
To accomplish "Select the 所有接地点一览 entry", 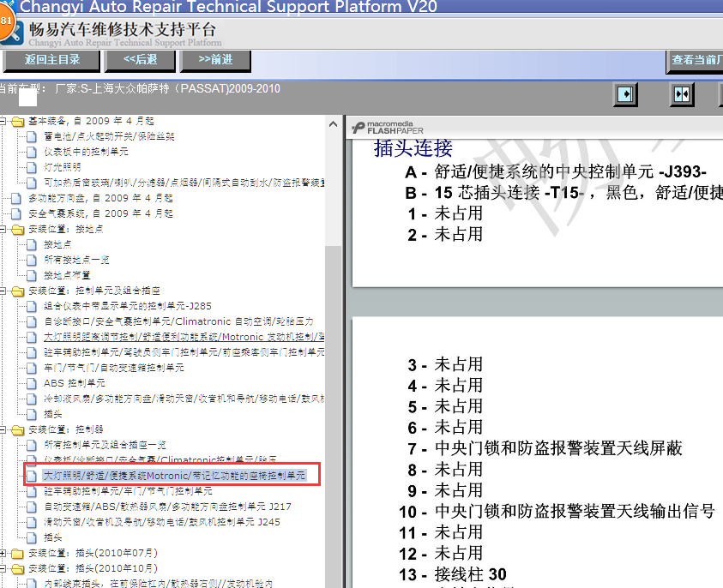I will pos(76,260).
